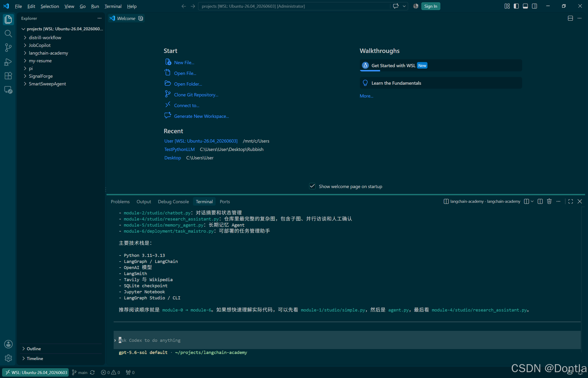Open the Manage gear icon
Screen dimensions: 588x378
click(x=8, y=358)
